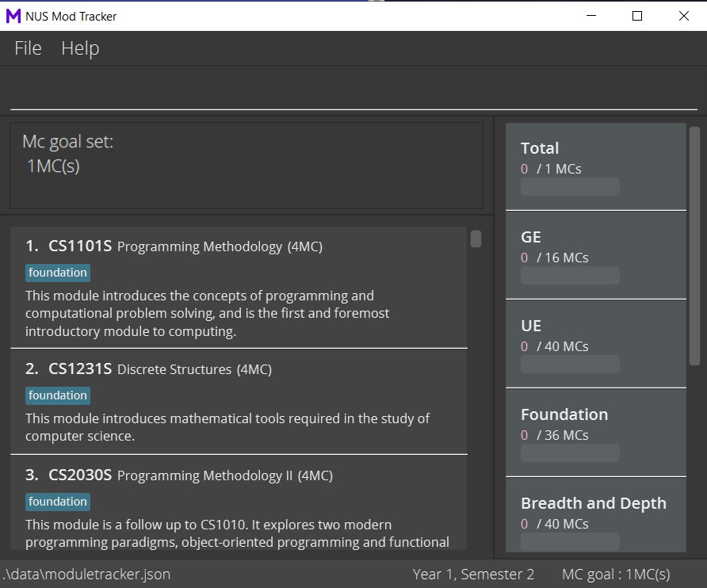Click the 'Discrete Structures' title
707x588 pixels.
(x=174, y=369)
